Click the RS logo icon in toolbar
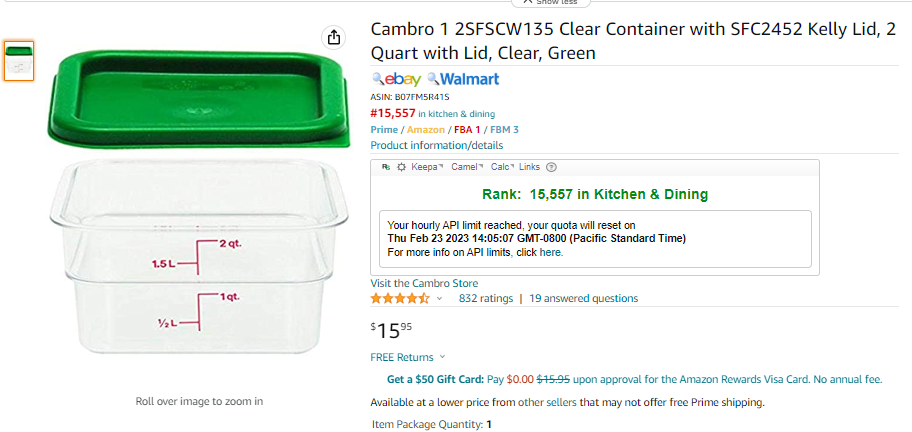The width and height of the screenshot is (912, 432). pyautogui.click(x=386, y=167)
